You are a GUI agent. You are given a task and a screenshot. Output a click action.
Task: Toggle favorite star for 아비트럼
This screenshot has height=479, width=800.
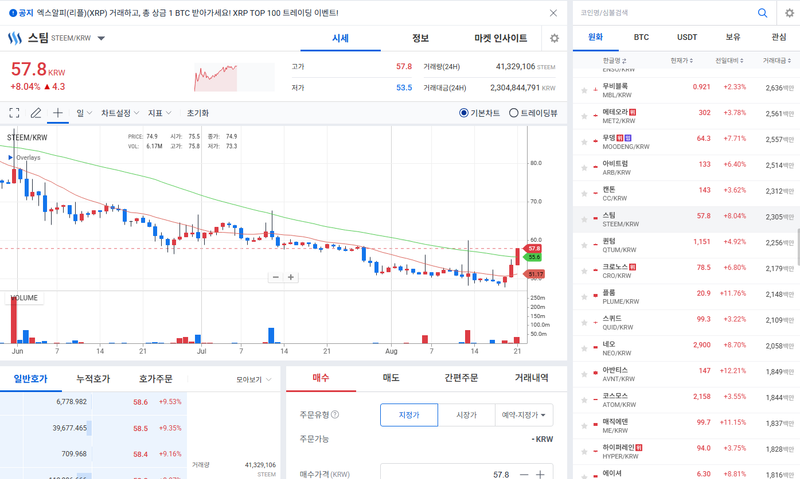point(584,168)
